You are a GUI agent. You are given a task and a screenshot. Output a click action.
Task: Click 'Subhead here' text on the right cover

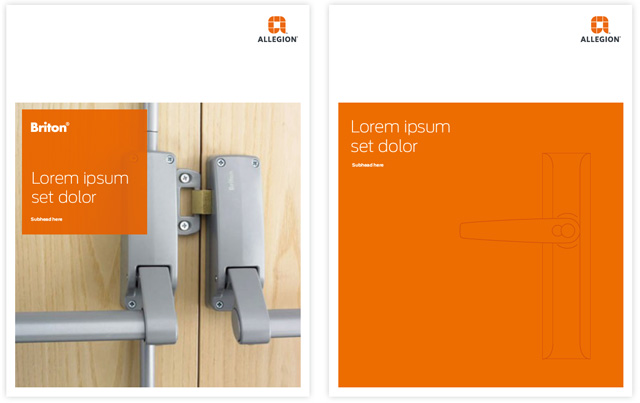pyautogui.click(x=368, y=165)
